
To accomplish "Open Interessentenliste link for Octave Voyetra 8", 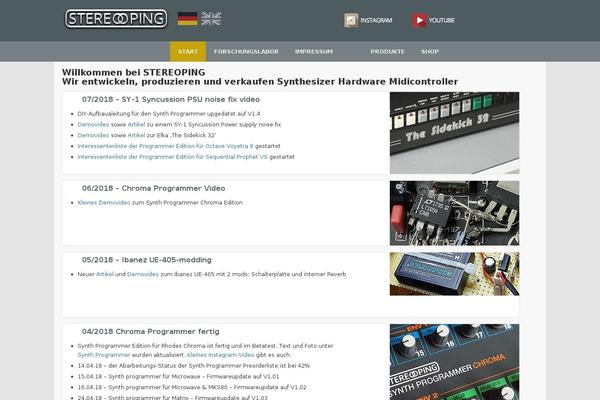I will pyautogui.click(x=165, y=146).
